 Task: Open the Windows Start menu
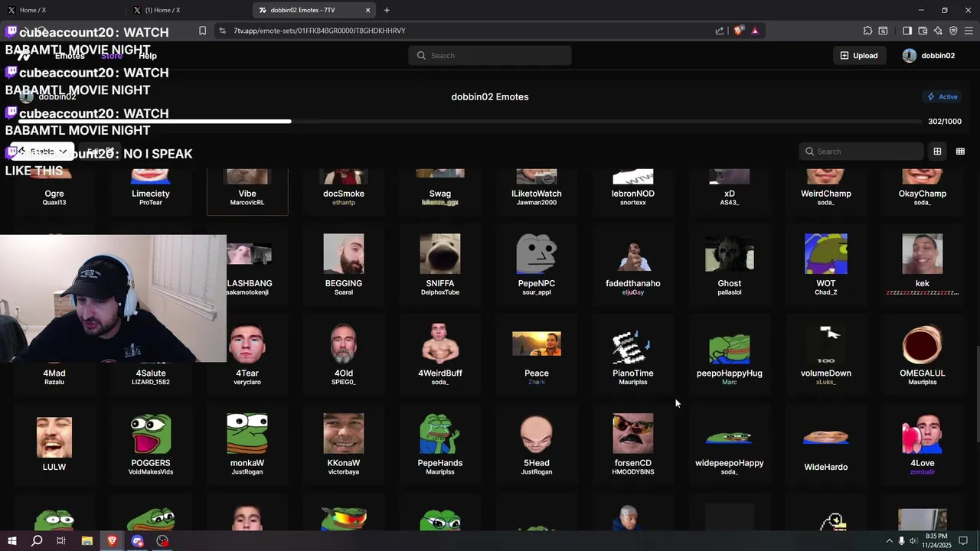[x=11, y=541]
